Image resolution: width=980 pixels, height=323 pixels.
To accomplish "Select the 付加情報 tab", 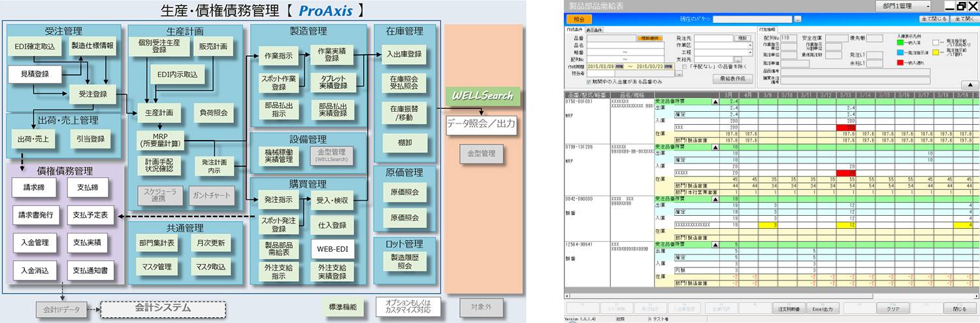I will (x=767, y=29).
